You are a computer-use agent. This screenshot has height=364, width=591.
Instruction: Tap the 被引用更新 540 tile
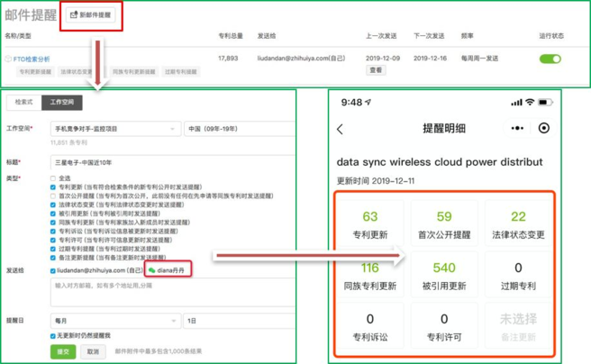point(443,276)
